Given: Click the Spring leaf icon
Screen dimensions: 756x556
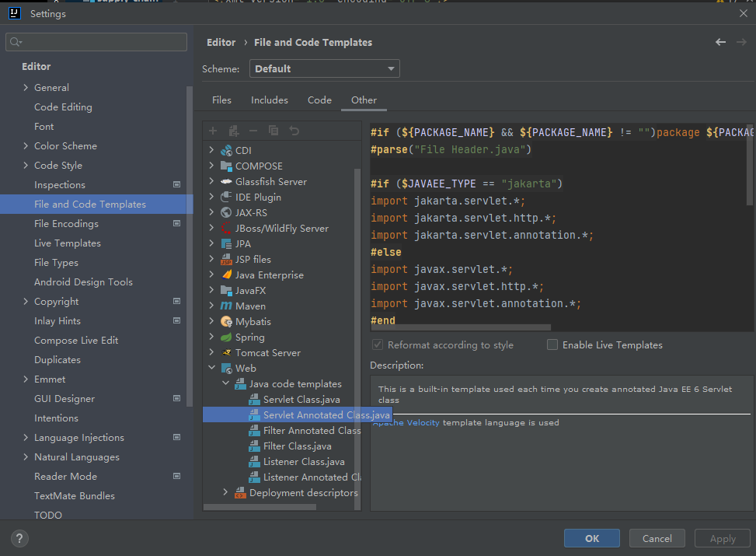Looking at the screenshot, I should click(x=226, y=337).
